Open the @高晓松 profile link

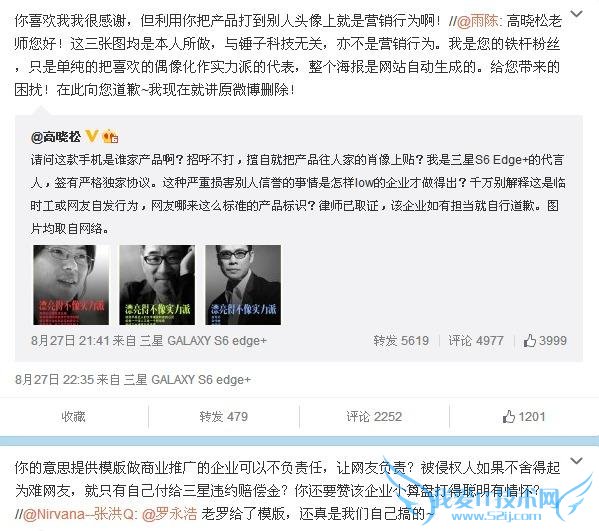(x=56, y=137)
